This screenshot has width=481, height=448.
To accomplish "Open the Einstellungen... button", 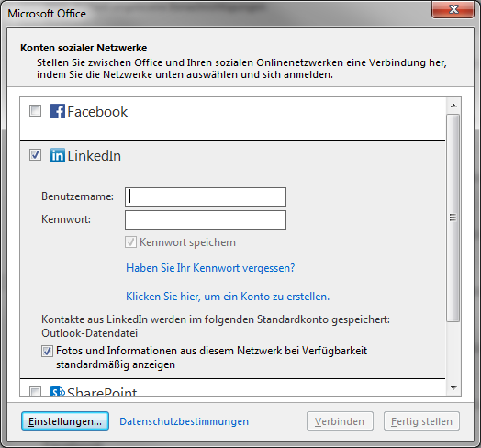I will [65, 421].
